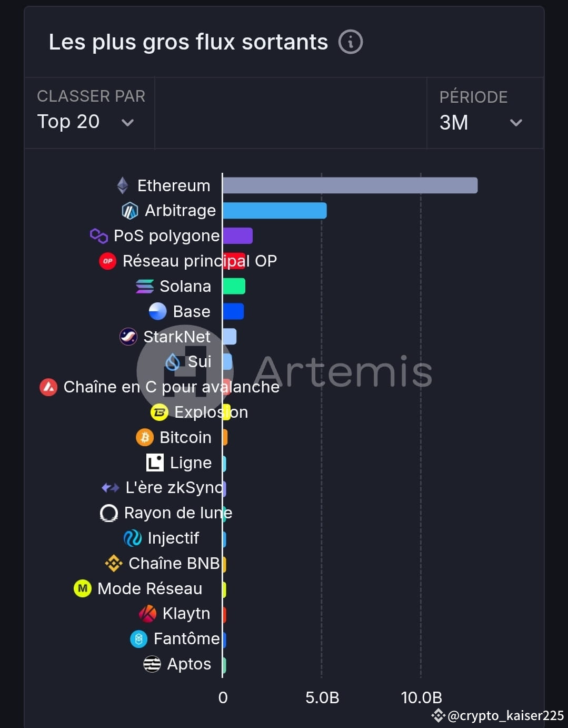Viewport: 568px width, 728px height.
Task: Click the Arbitrage chain icon
Action: coord(130,210)
